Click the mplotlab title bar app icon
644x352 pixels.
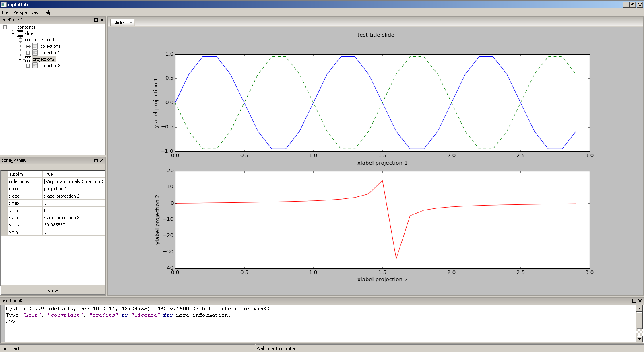point(4,4)
